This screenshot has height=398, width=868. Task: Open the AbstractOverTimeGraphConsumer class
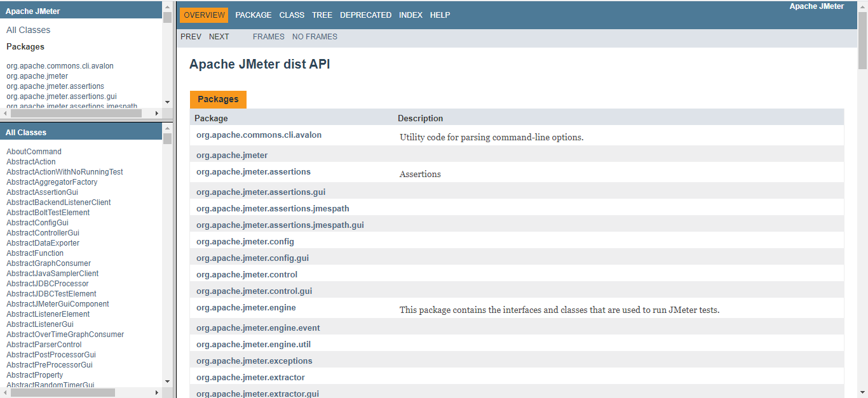pos(65,335)
